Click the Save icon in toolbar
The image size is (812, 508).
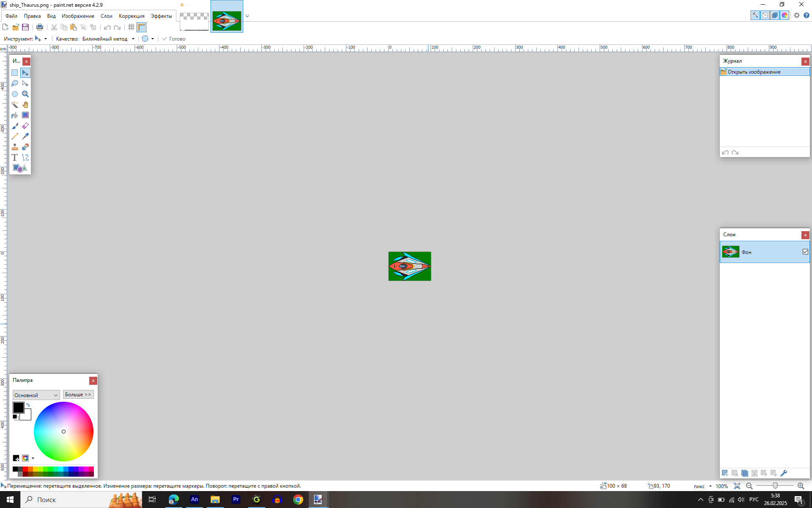click(25, 27)
